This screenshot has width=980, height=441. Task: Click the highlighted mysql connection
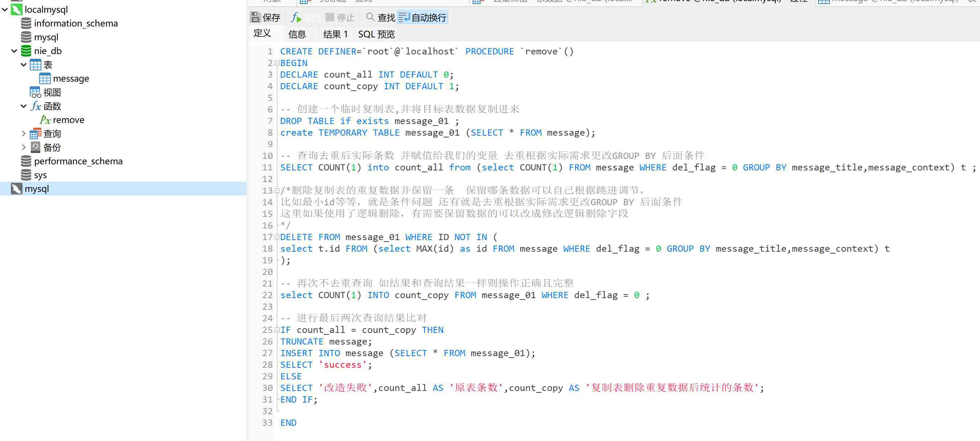[x=37, y=189]
